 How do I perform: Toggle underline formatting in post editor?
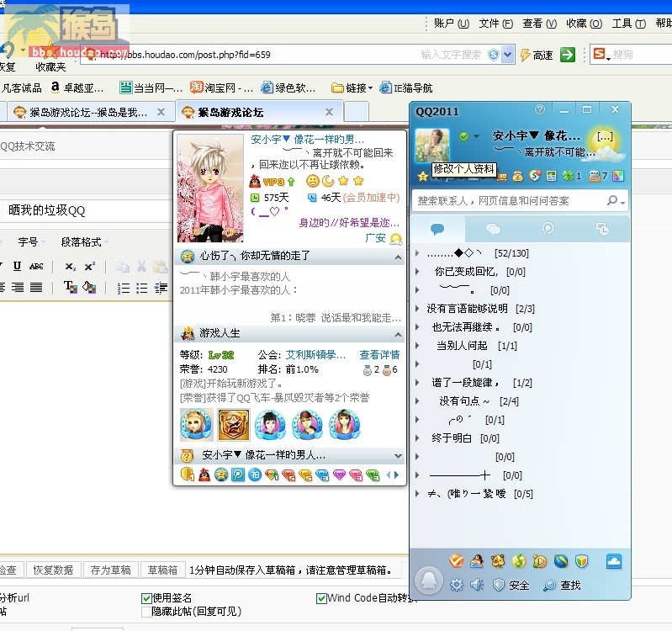[17, 266]
